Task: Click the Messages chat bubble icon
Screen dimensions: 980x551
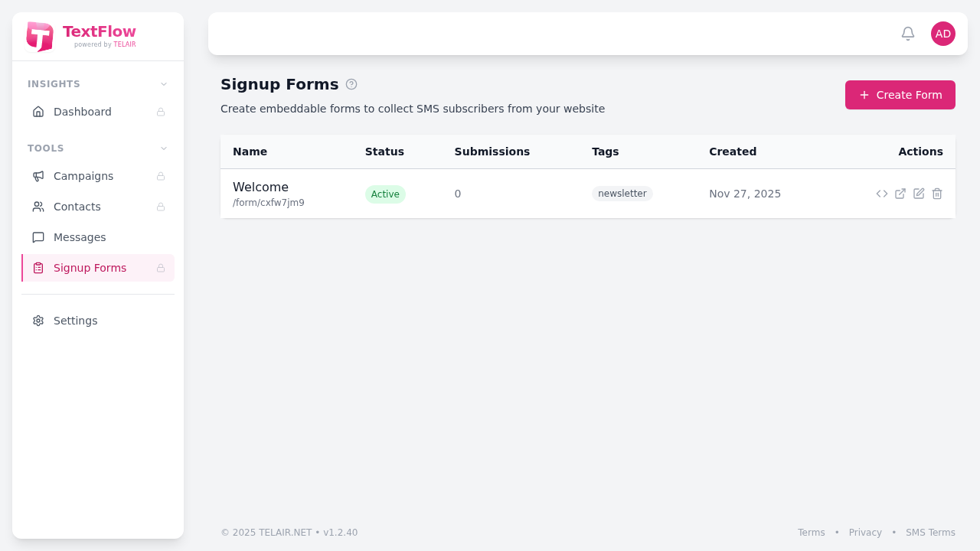Action: 38,237
